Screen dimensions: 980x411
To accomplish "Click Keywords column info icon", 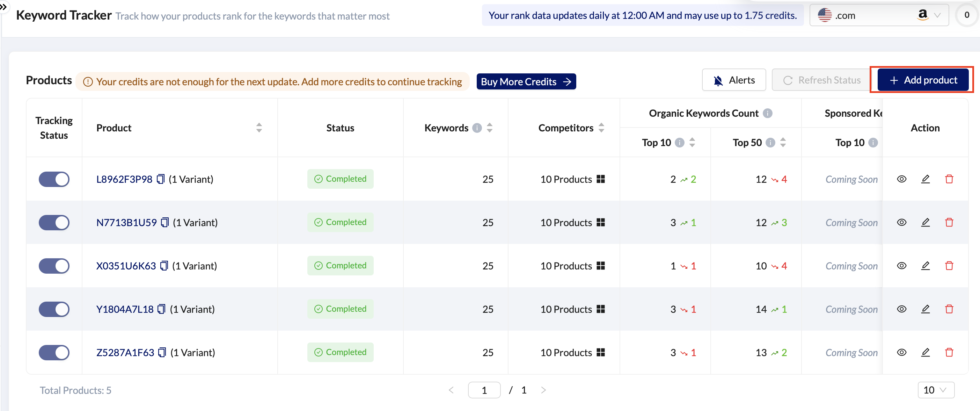I will click(477, 128).
